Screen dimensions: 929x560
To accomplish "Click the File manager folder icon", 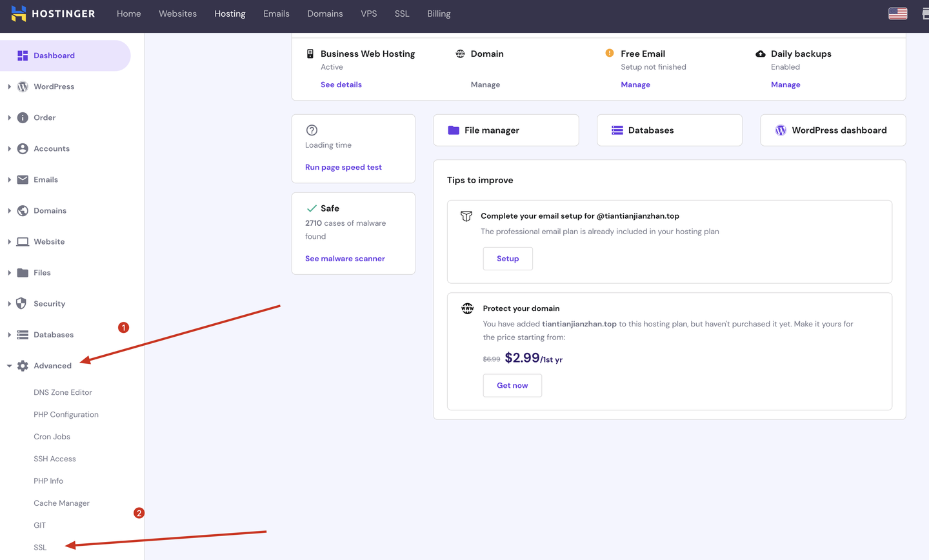I will (454, 130).
